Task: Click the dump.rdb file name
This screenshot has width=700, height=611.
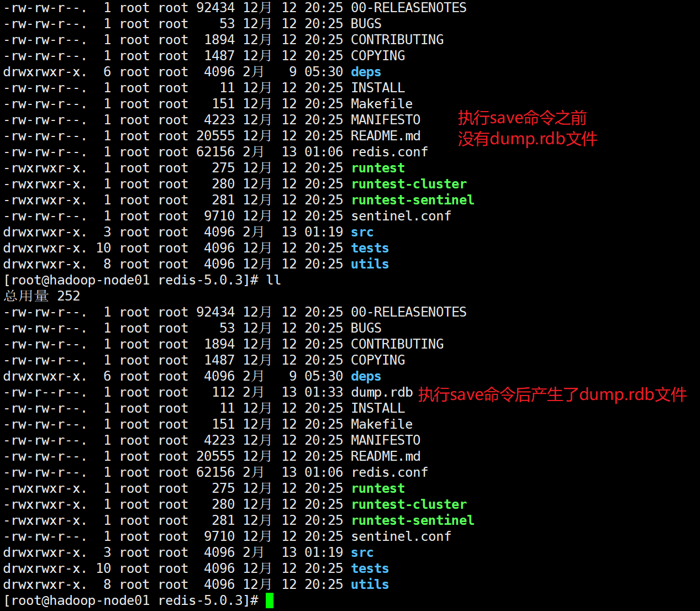Action: click(x=382, y=393)
